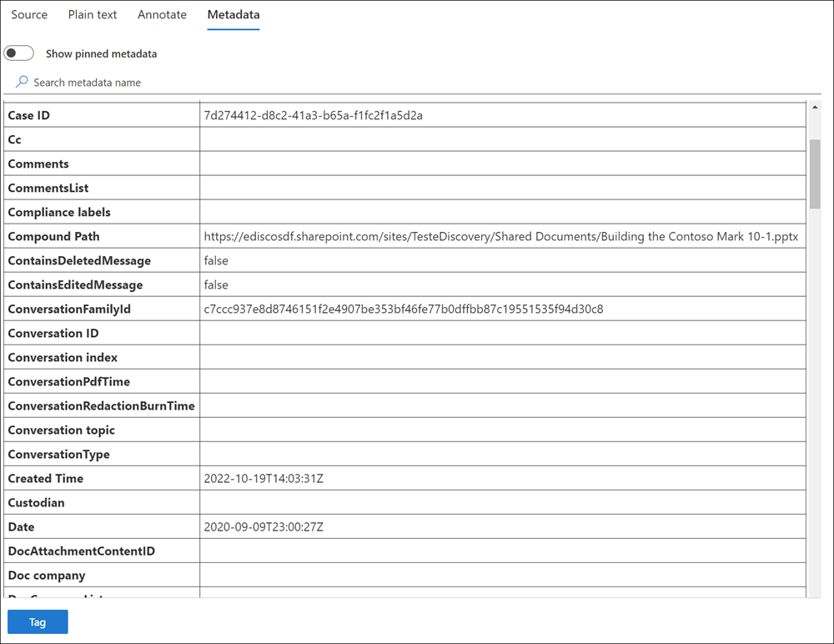This screenshot has width=834, height=644.
Task: Select the Created Time row label
Action: [x=46, y=479]
